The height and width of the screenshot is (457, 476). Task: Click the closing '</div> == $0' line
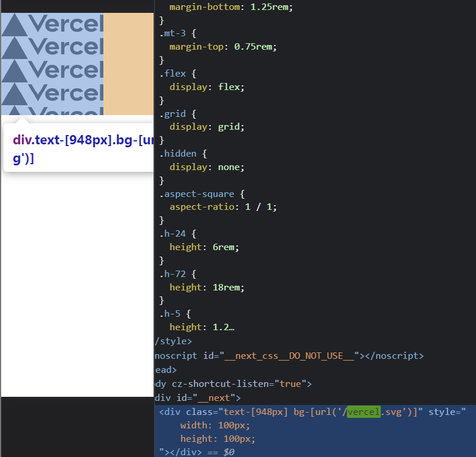click(x=197, y=452)
